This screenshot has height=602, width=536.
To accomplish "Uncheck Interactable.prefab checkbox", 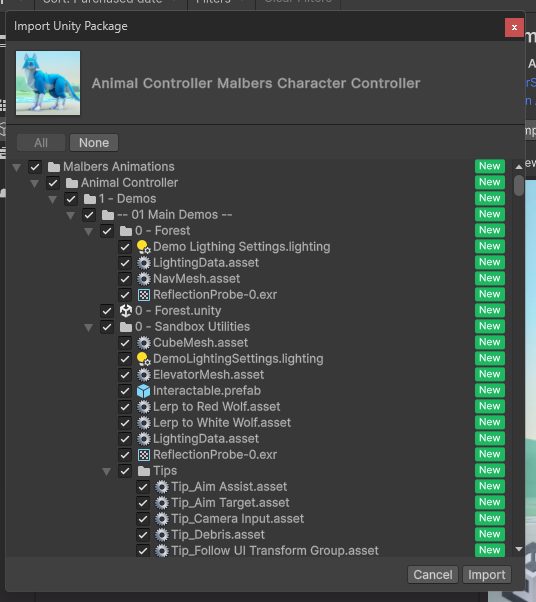I will click(x=125, y=391).
